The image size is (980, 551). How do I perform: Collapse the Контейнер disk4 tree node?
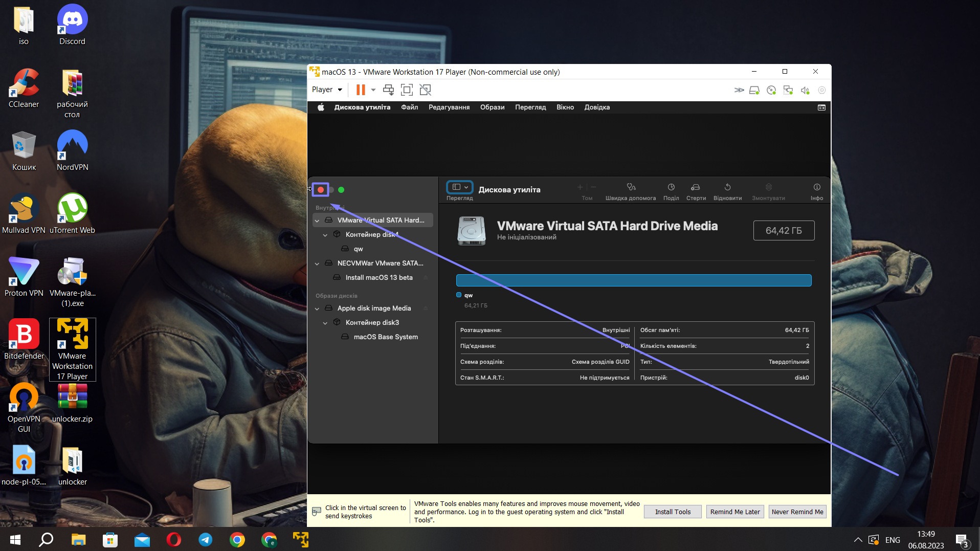click(325, 235)
